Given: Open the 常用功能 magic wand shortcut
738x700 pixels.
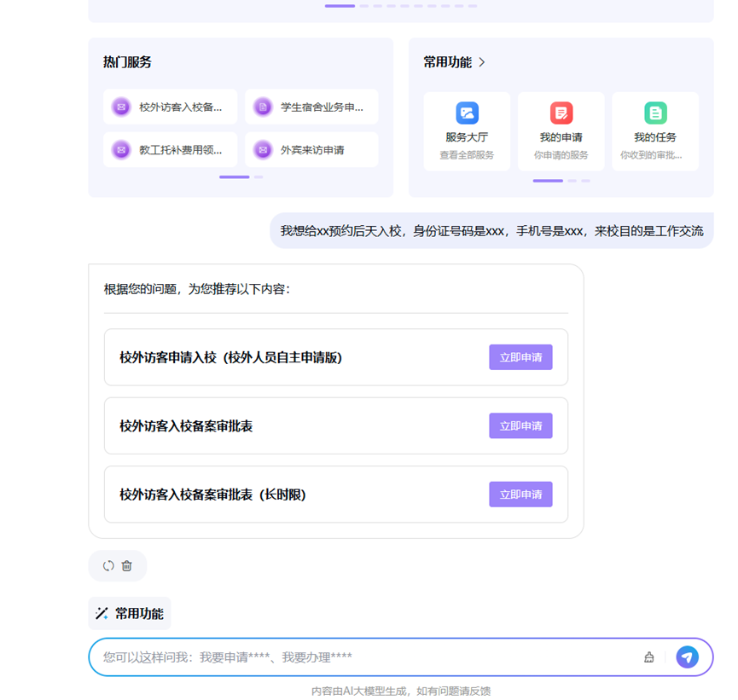Looking at the screenshot, I should pyautogui.click(x=130, y=613).
